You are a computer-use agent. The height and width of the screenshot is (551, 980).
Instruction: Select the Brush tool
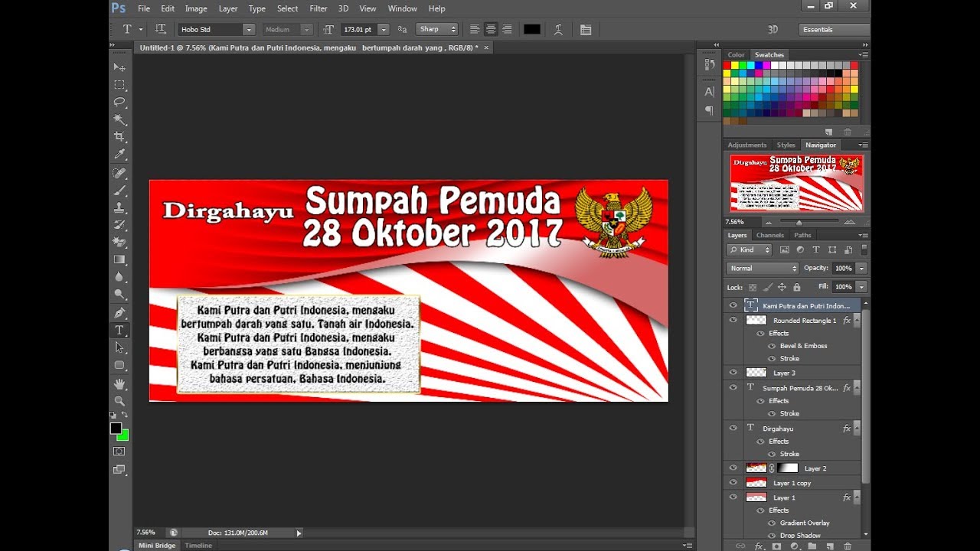coord(119,191)
